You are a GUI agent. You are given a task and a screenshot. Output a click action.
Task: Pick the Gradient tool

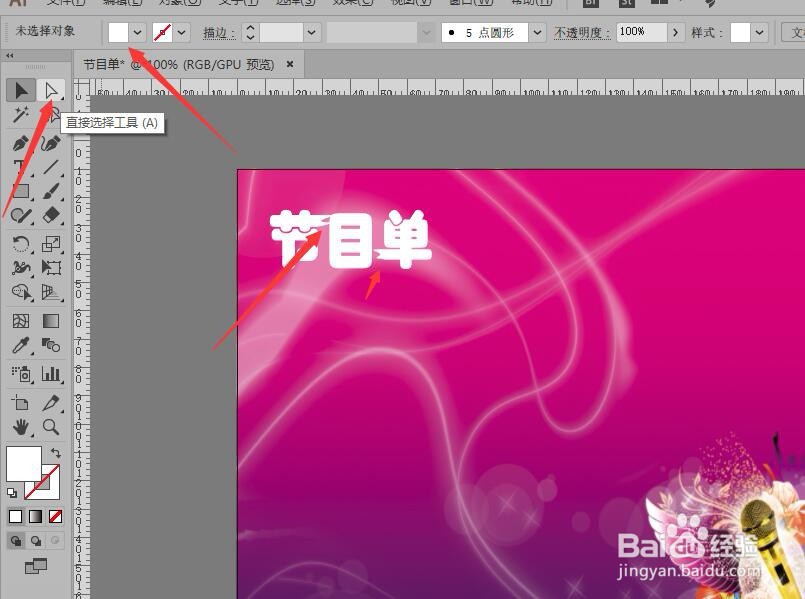point(51,320)
